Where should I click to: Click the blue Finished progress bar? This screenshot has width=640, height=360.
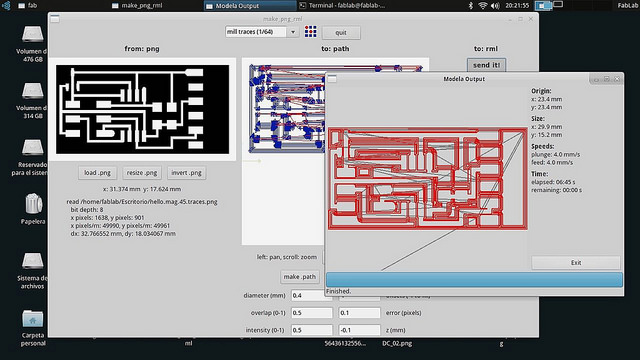[x=474, y=280]
